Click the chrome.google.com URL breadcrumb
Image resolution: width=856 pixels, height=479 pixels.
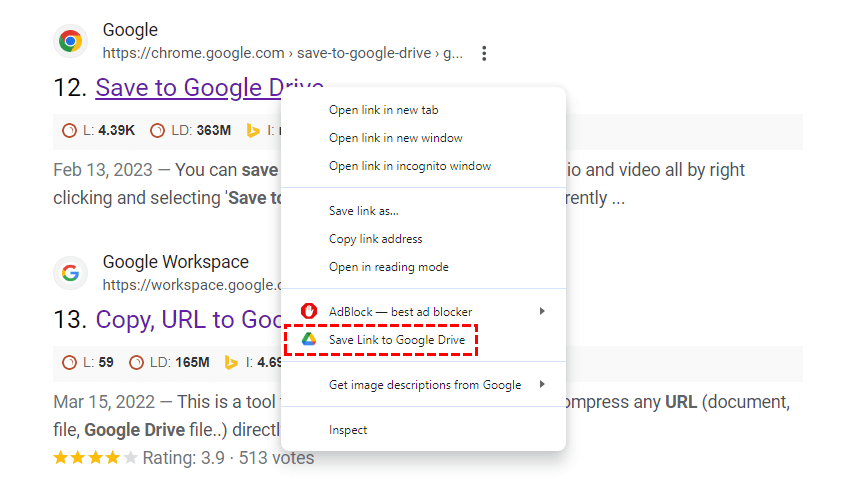[x=283, y=53]
